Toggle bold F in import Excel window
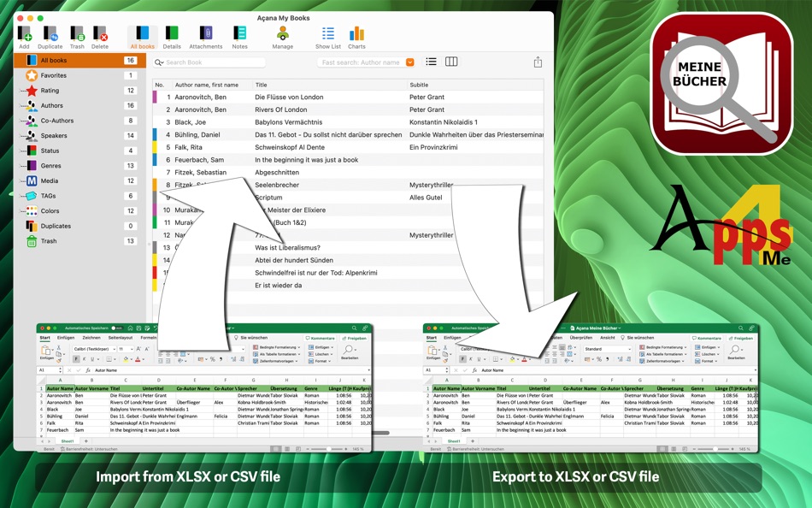This screenshot has height=508, width=812. (76, 358)
